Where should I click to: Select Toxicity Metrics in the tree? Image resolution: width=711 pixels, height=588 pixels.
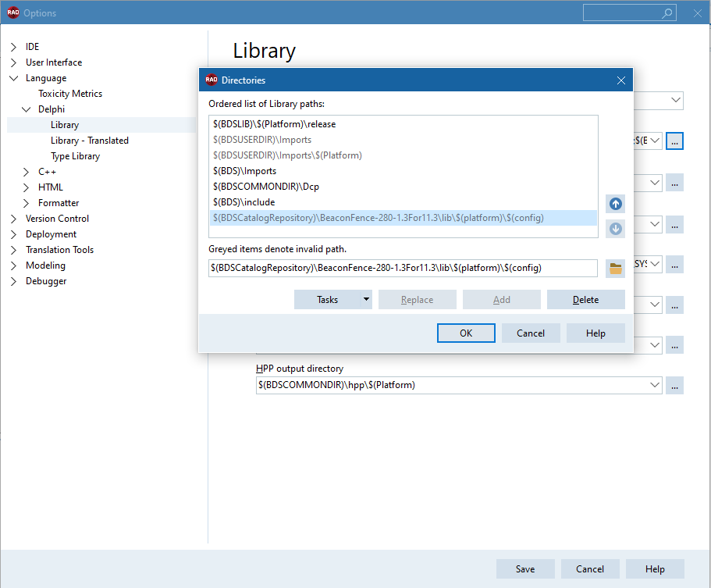coord(70,94)
